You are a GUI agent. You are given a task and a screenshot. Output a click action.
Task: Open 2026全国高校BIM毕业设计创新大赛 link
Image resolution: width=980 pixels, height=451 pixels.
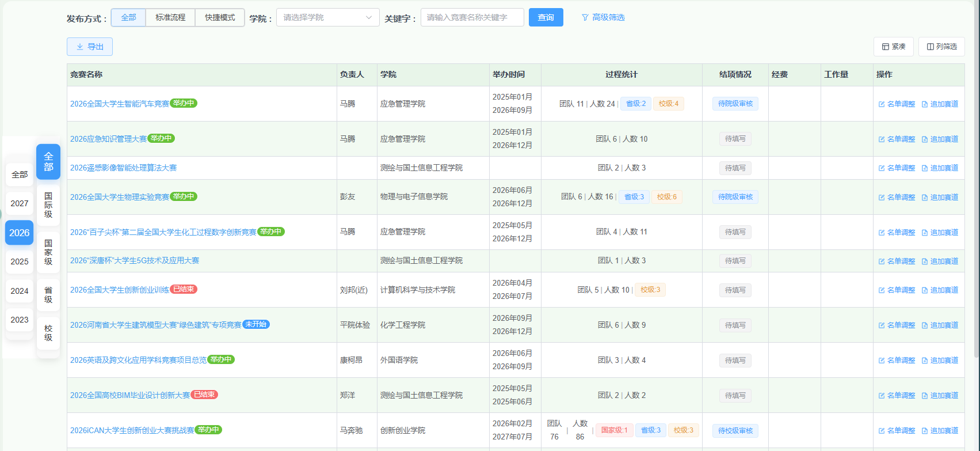click(130, 395)
